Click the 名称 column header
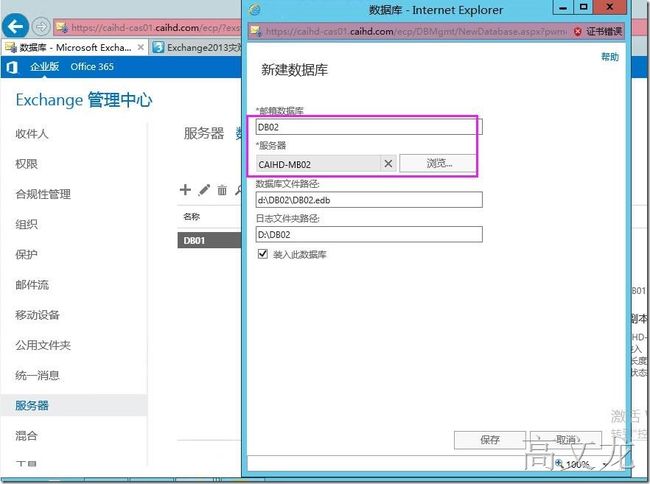The height and width of the screenshot is (484, 650). click(192, 216)
